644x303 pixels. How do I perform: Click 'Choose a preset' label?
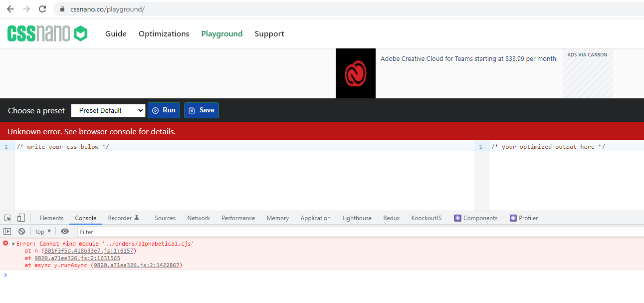[36, 110]
